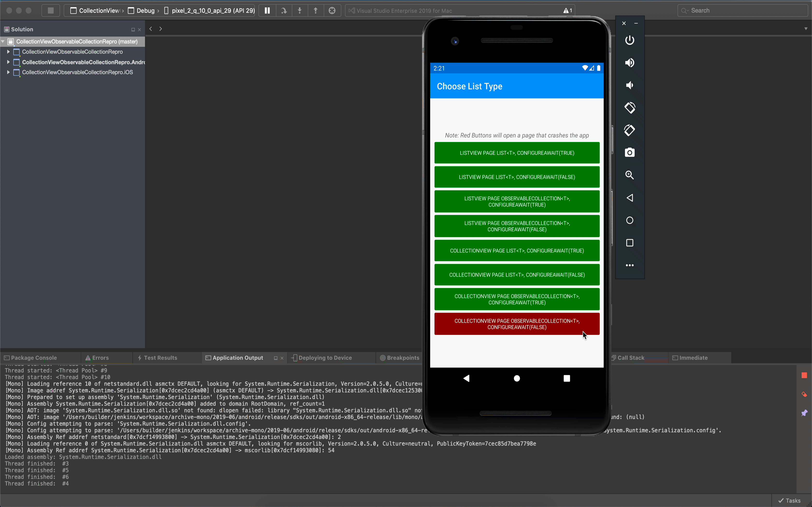The height and width of the screenshot is (507, 812).
Task: Open emulator extended controls (three dots)
Action: 630,265
